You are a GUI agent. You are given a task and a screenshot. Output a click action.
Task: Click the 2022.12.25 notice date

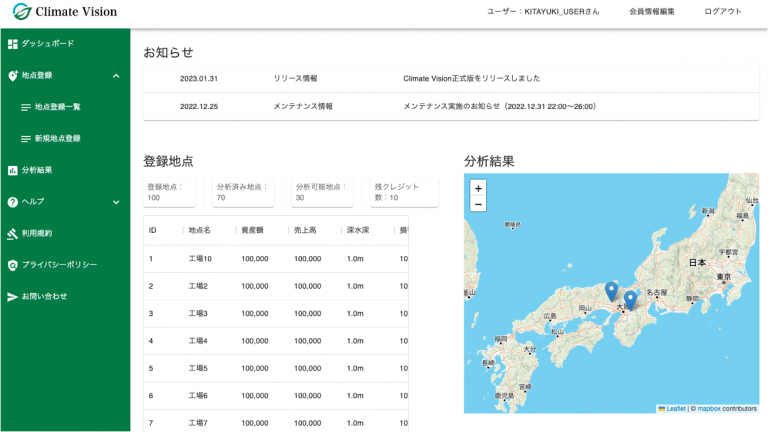tap(199, 106)
